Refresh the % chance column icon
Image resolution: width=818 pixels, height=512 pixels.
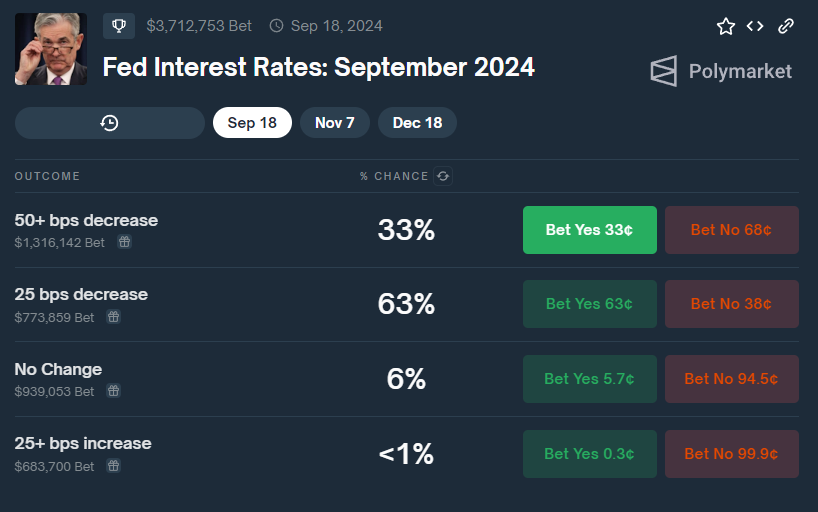pos(443,176)
